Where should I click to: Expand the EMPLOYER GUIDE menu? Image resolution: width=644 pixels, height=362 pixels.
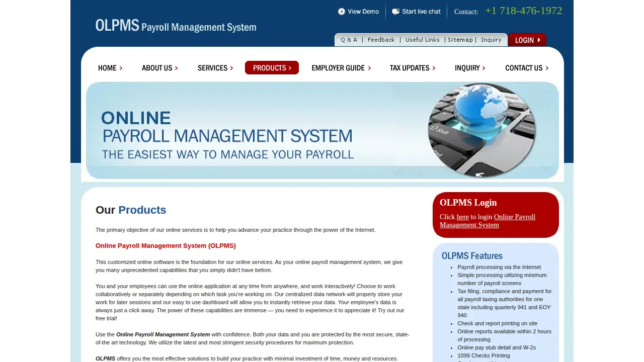coord(341,68)
